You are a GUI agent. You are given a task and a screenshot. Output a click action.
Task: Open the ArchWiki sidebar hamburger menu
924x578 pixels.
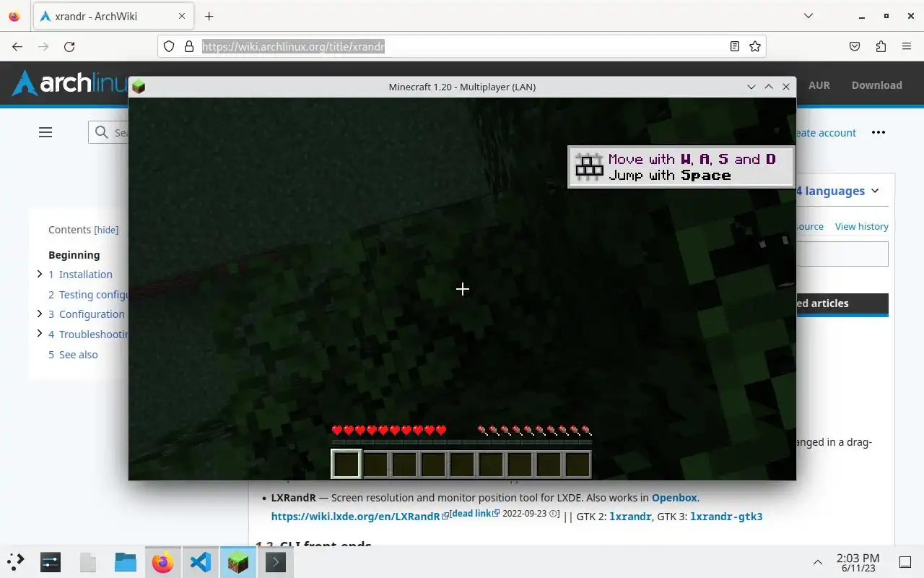tap(45, 132)
